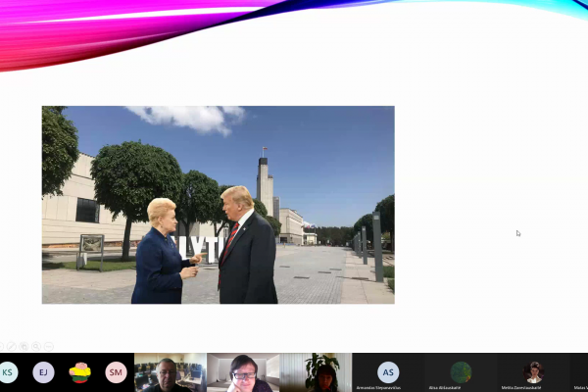
Task: Select participant avatar with initials AS
Action: click(x=388, y=372)
